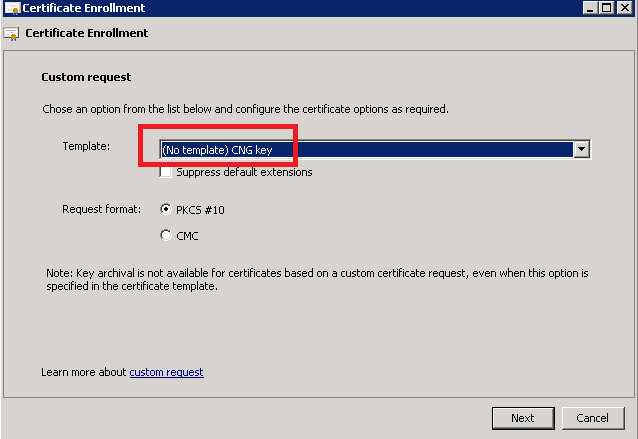
Task: Click the Certificate Enrollment header label
Action: [87, 33]
